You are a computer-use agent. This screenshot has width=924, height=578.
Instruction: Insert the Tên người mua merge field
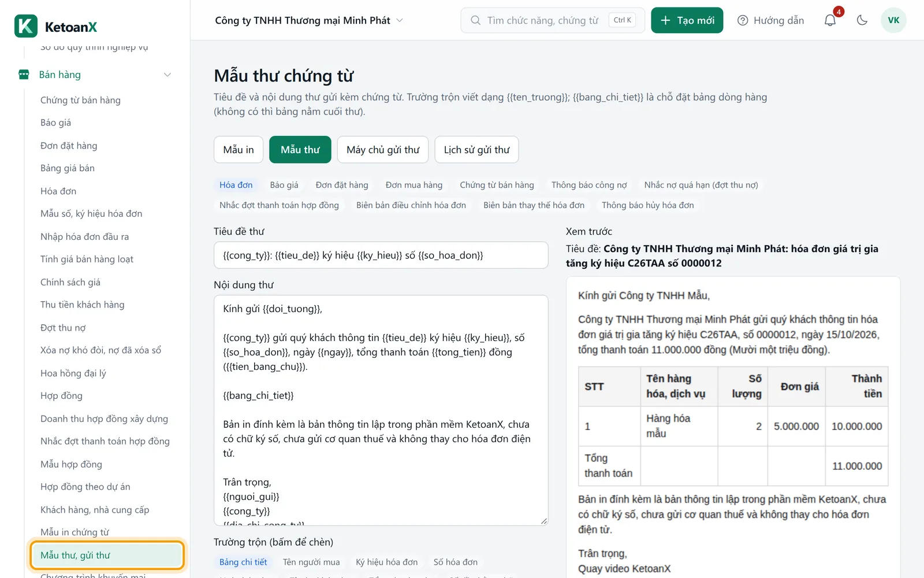pos(311,562)
